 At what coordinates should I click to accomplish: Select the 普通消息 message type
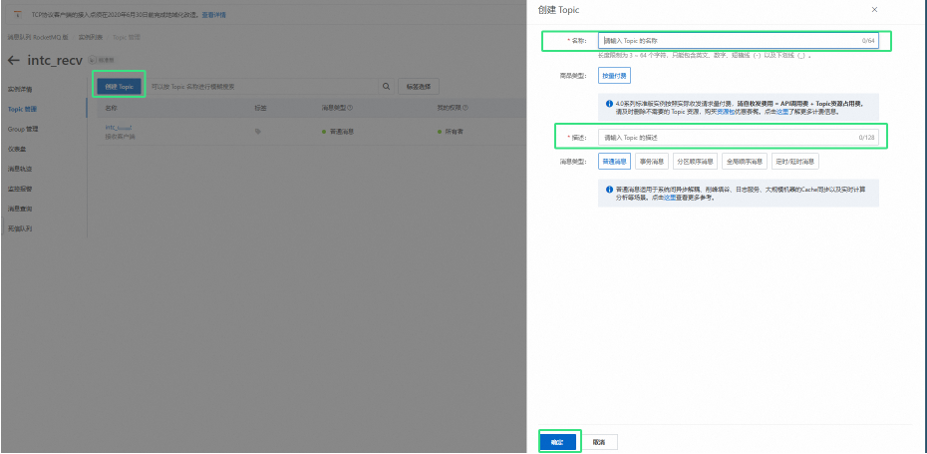pyautogui.click(x=614, y=161)
